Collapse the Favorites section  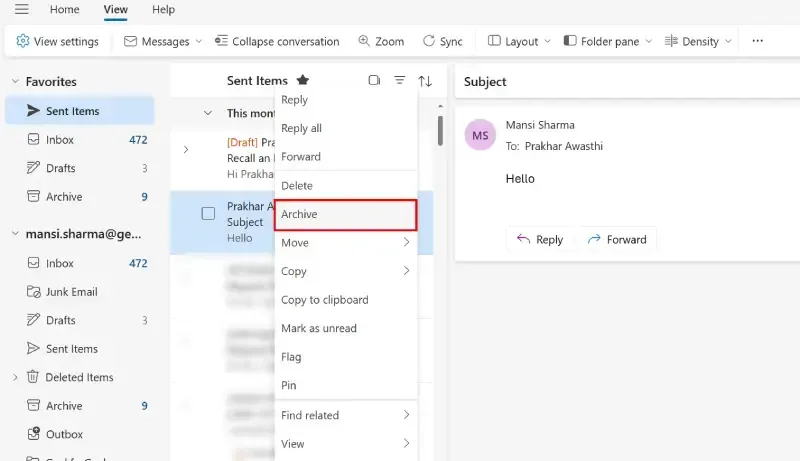(15, 81)
